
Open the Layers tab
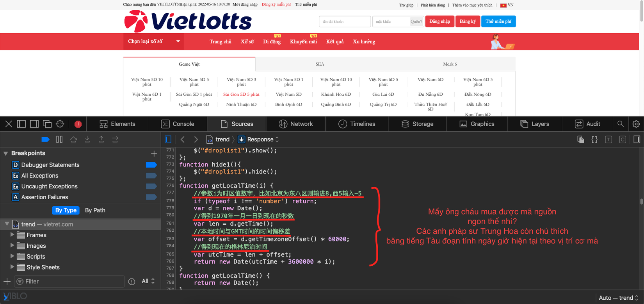[x=535, y=124]
